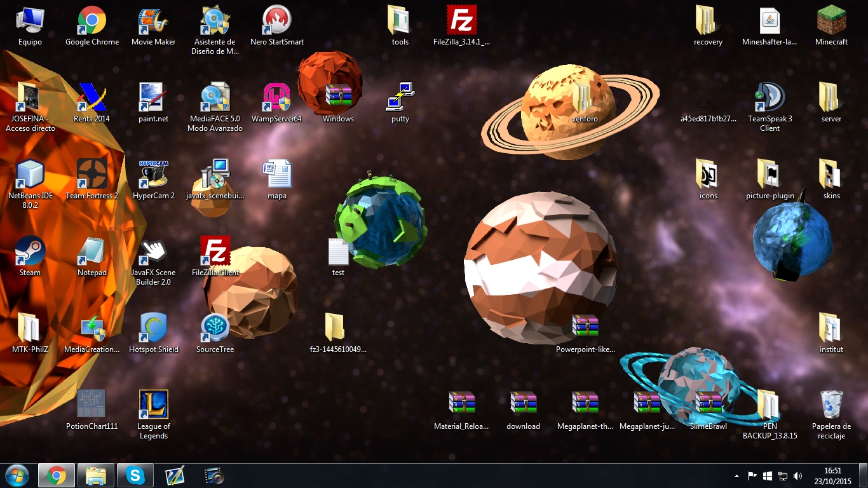The image size is (868, 488).
Task: Open the Windows Start menu orb
Action: [x=17, y=475]
